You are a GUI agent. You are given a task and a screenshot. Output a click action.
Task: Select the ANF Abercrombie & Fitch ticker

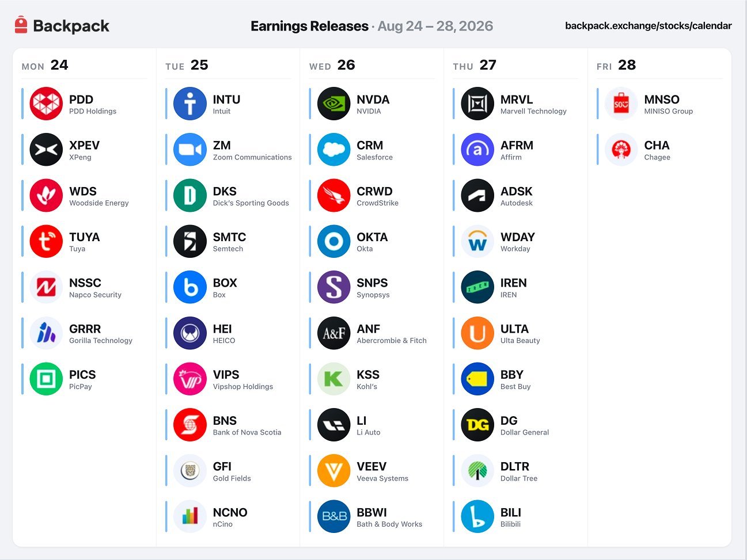[368, 329]
